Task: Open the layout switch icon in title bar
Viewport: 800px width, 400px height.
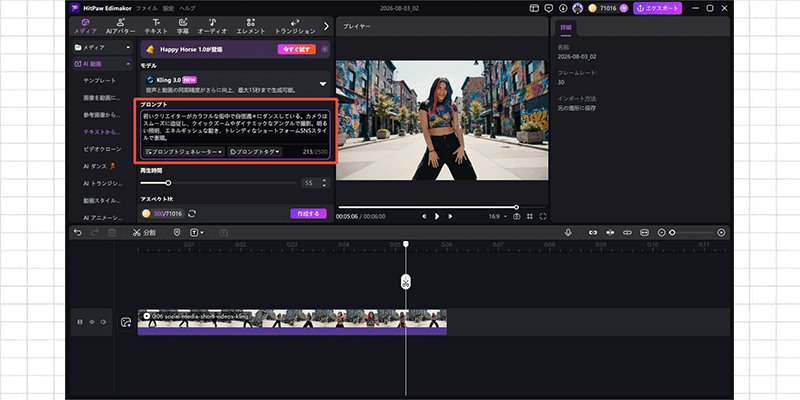Action: (534, 8)
